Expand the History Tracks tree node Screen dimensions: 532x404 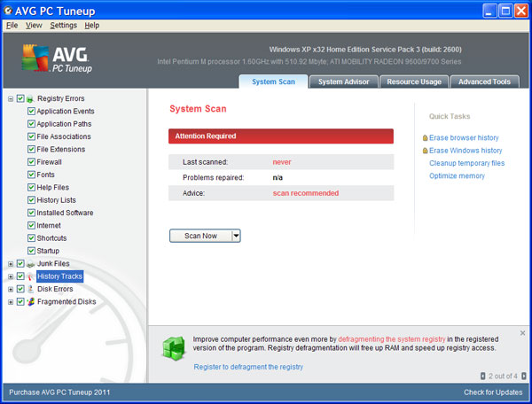11,276
